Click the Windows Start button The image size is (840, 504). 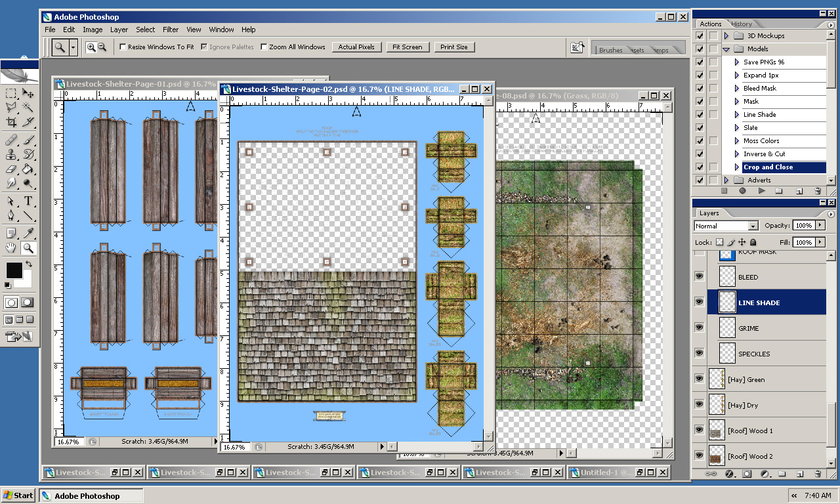point(18,495)
